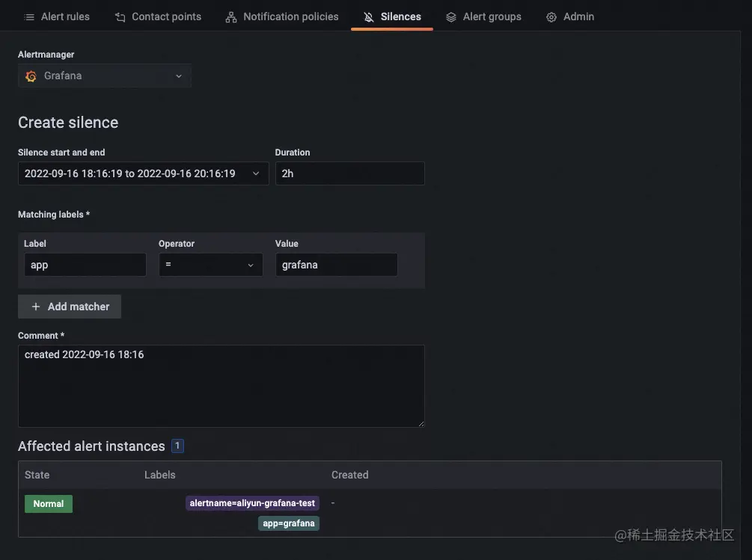This screenshot has height=560, width=752.
Task: Click the Labels column header
Action: pyautogui.click(x=159, y=475)
